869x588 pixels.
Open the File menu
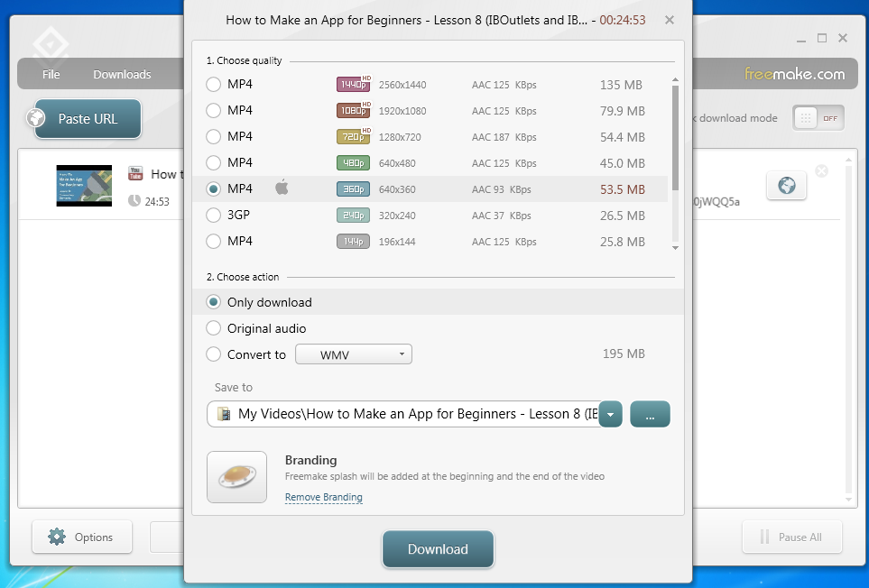(51, 74)
